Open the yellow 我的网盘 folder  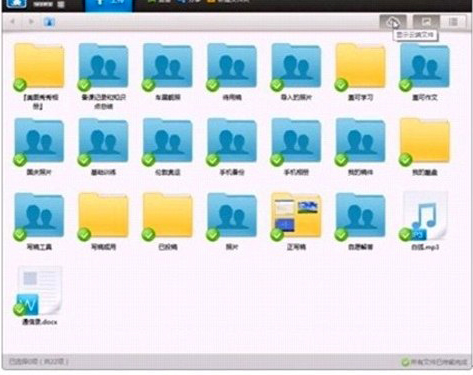pyautogui.click(x=425, y=146)
